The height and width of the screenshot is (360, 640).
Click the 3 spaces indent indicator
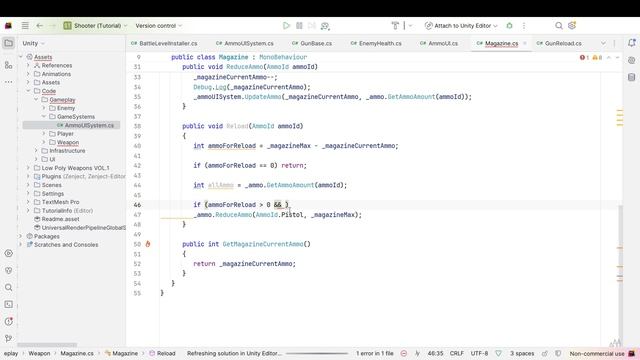[522, 353]
